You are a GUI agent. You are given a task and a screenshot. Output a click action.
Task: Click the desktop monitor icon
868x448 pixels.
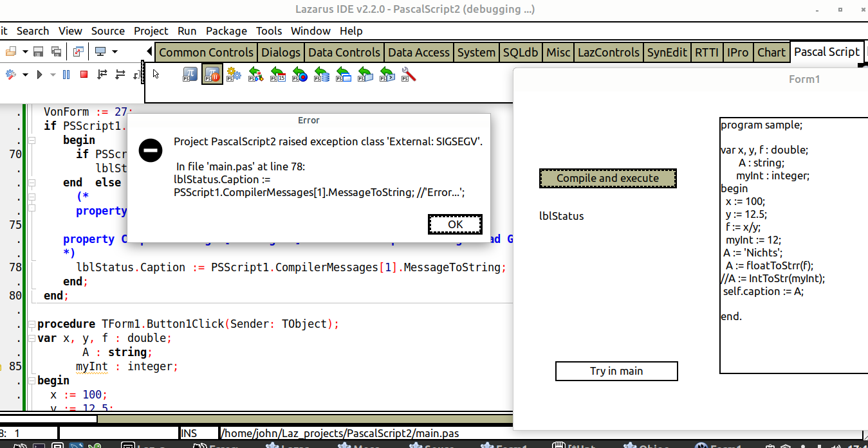tap(100, 51)
